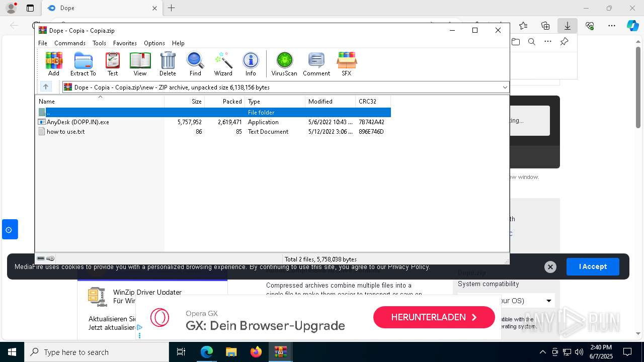
Task: Click the I Accept cookies button
Action: click(593, 266)
